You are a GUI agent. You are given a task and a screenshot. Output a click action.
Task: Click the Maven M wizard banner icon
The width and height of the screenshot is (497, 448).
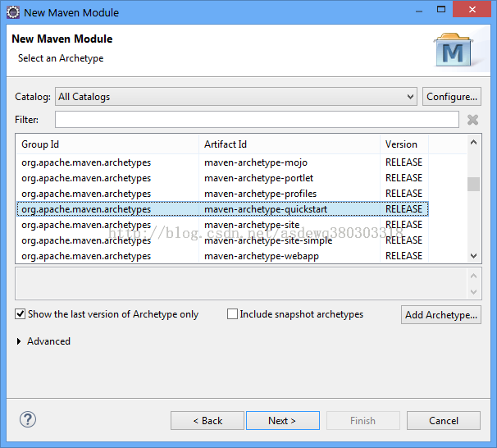pos(454,50)
